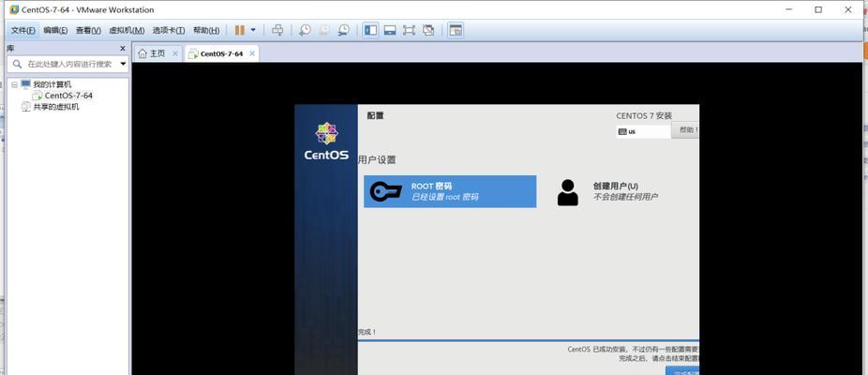Open the snapshot manager icon
The height and width of the screenshot is (375, 868).
pyautogui.click(x=344, y=30)
